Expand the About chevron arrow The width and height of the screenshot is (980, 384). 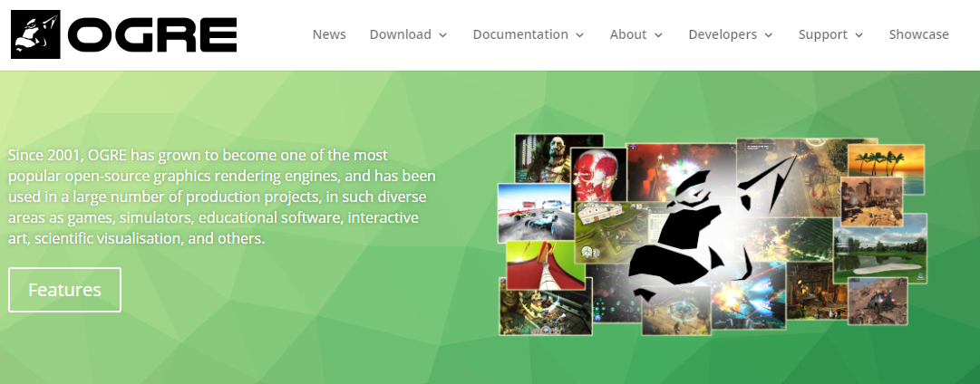click(x=658, y=35)
